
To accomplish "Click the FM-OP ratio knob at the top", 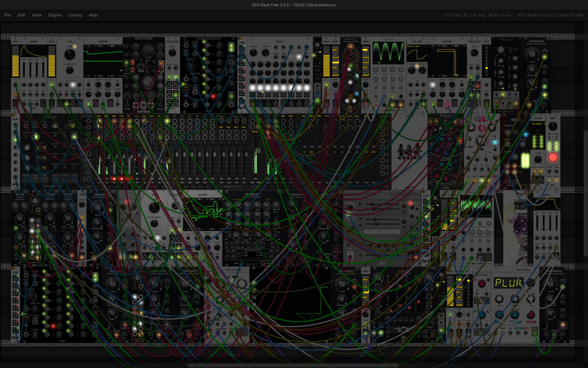I will [501, 49].
